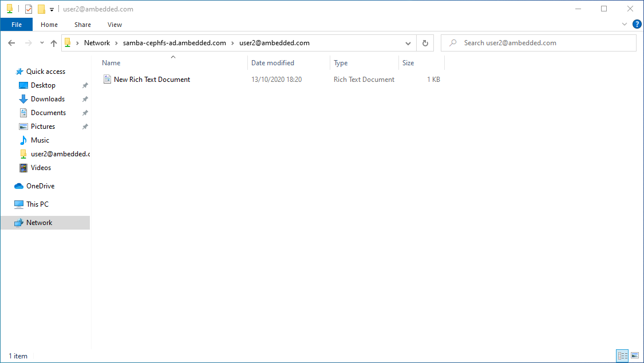Open the Help icon

(637, 24)
